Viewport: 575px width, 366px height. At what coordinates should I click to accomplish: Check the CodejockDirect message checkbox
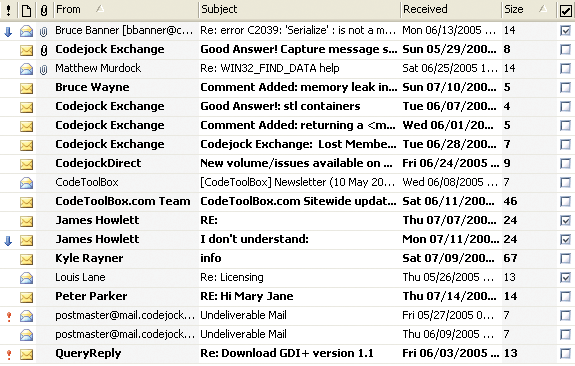[566, 164]
